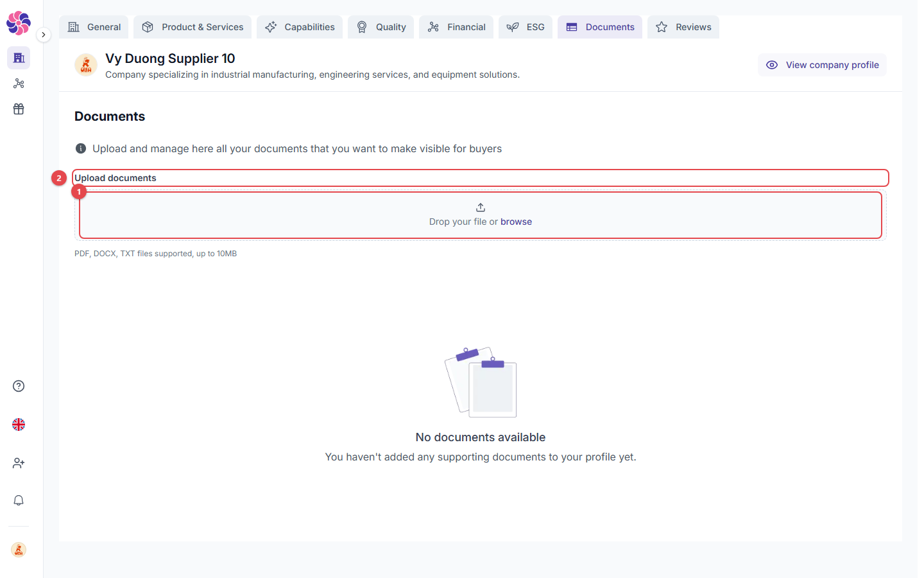Change language via UK flag icon

[x=19, y=425]
